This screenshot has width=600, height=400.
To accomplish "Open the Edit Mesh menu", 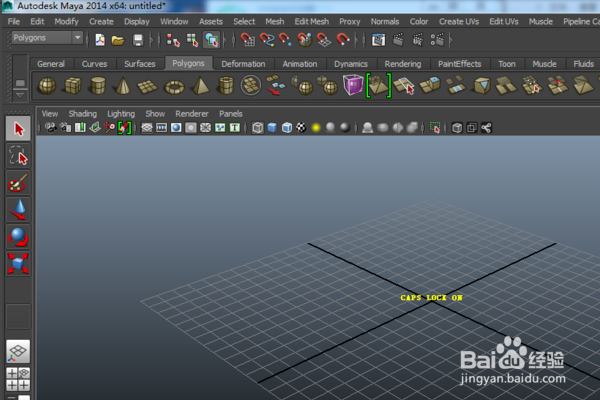I will pyautogui.click(x=311, y=21).
